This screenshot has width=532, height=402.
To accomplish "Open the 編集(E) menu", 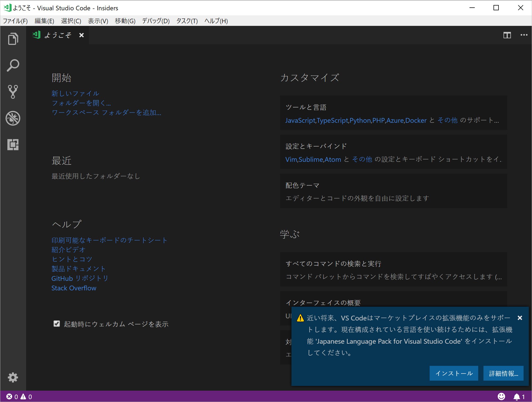I will pos(44,21).
